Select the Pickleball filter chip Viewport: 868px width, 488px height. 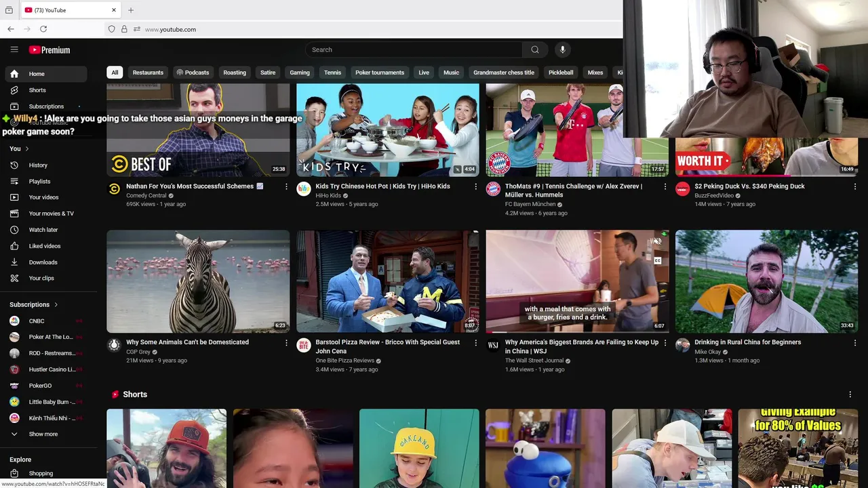[x=561, y=73]
